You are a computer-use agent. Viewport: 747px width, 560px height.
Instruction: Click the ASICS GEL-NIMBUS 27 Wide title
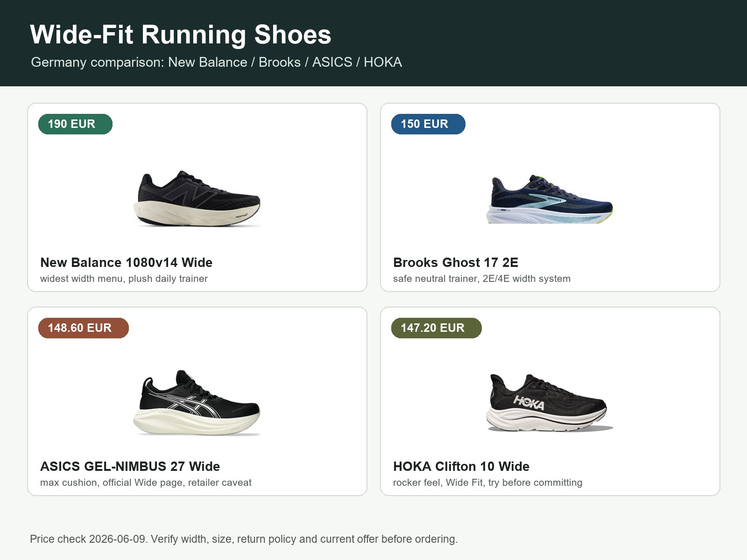click(x=130, y=466)
